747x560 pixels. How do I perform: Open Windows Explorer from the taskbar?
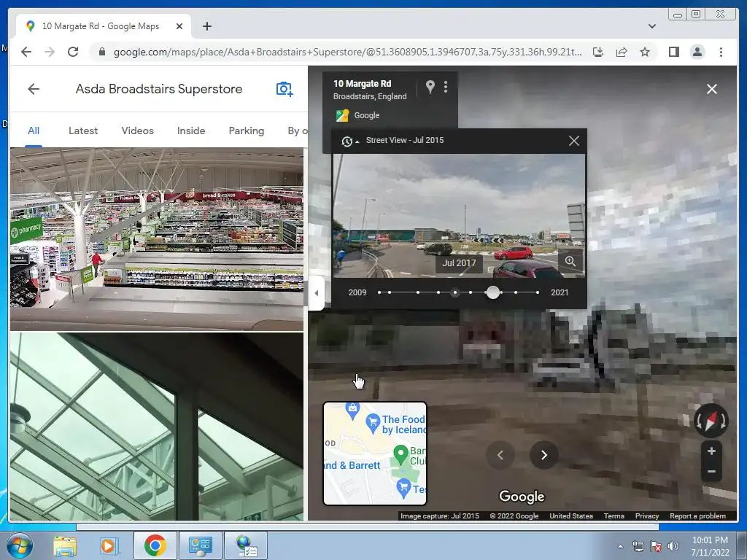(x=65, y=545)
